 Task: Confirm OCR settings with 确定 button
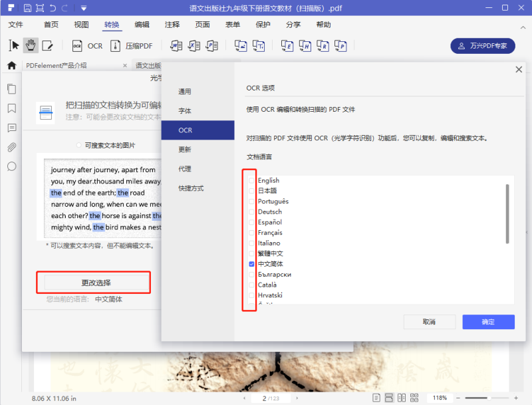[488, 321]
